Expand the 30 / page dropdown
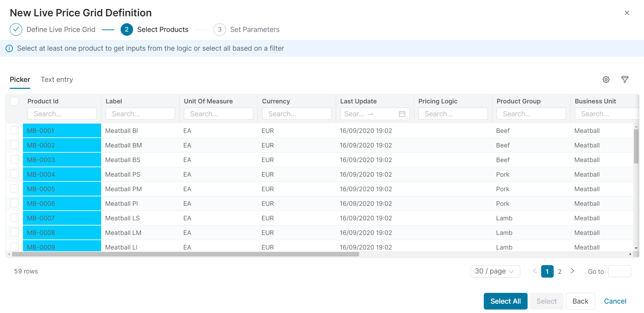The height and width of the screenshot is (313, 644). [x=495, y=271]
